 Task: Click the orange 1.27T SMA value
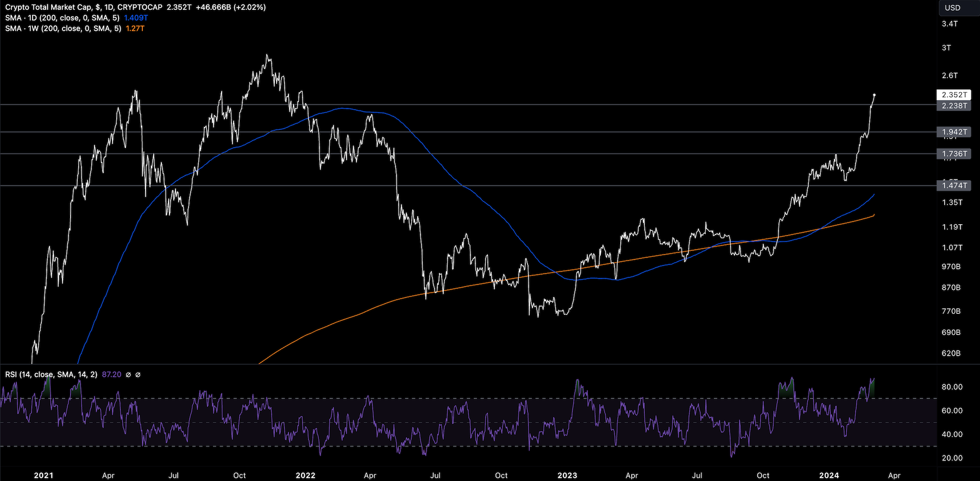[x=135, y=28]
